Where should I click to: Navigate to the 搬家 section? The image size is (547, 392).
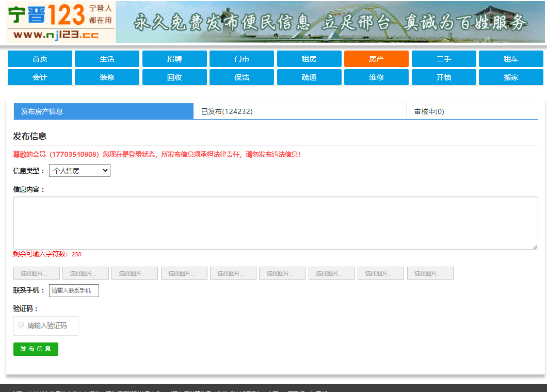point(511,77)
